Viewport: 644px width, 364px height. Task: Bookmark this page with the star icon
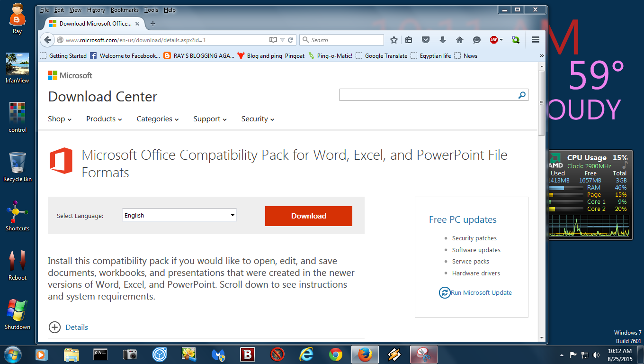tap(394, 40)
